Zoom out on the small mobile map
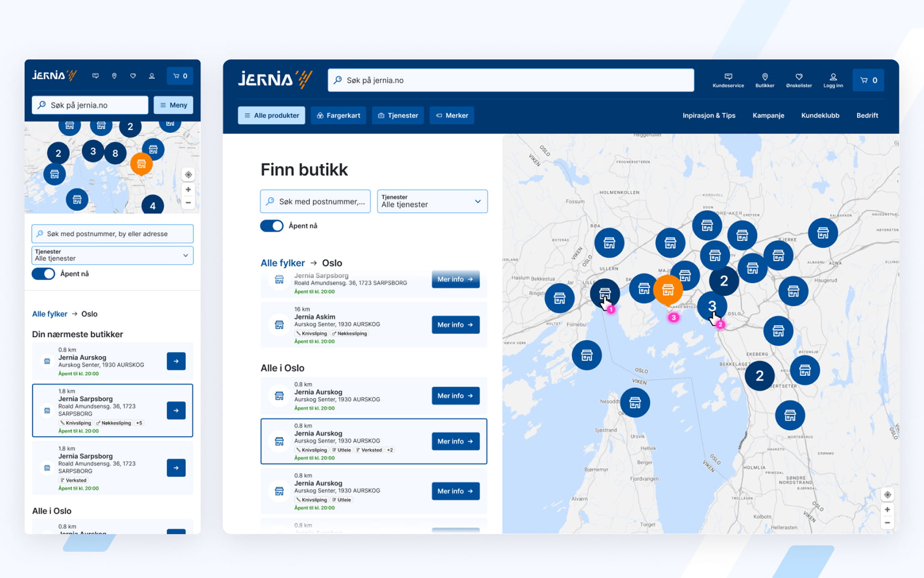The image size is (924, 578). (x=188, y=203)
